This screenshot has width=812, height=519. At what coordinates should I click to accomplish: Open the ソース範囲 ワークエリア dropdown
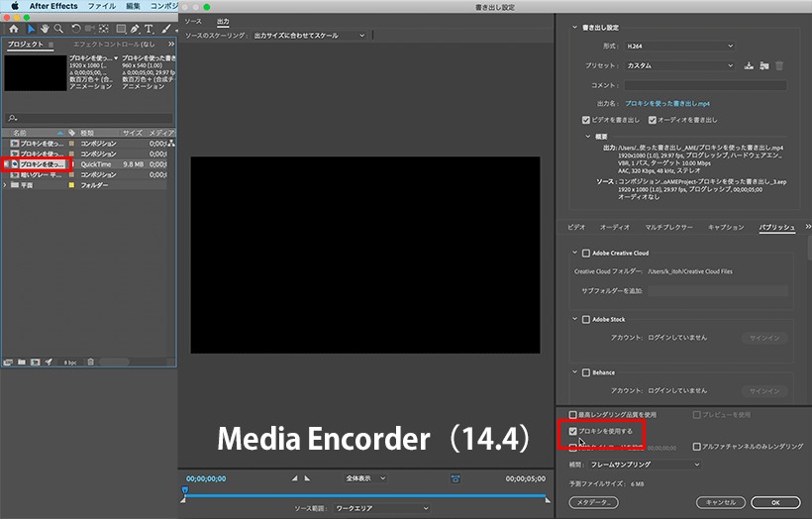point(381,508)
